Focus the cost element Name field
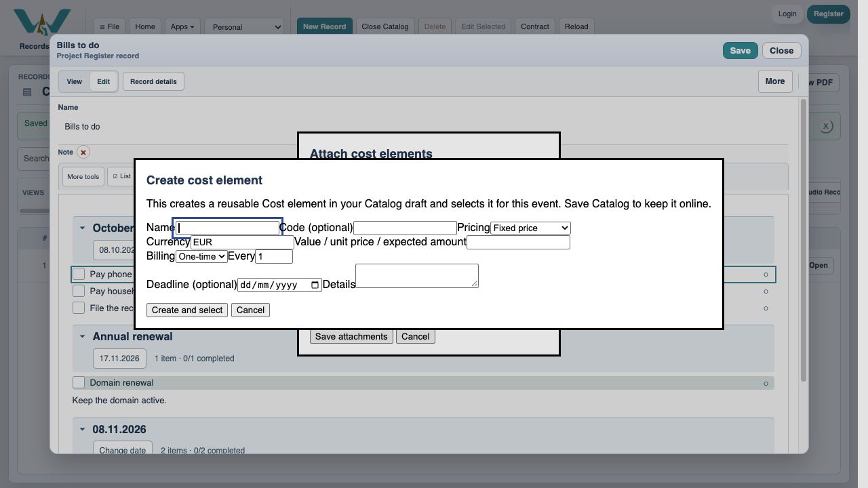Screen dimensions: 868x488 coord(227,228)
